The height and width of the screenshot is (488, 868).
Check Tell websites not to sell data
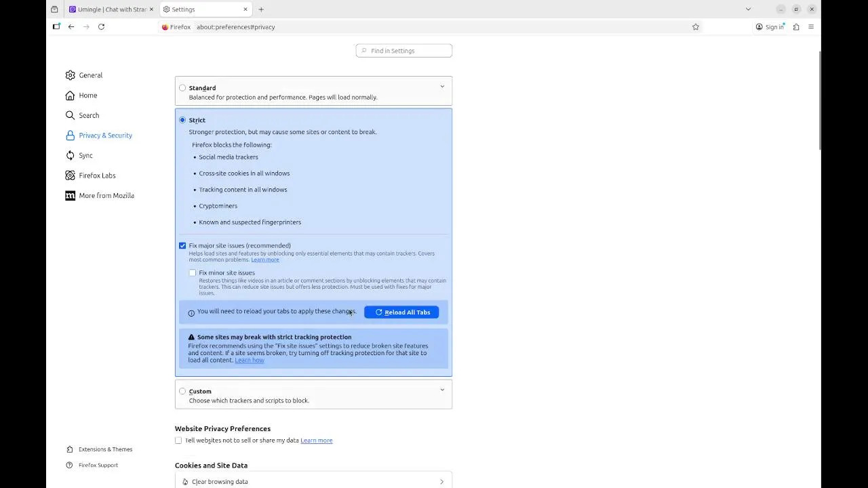point(178,441)
